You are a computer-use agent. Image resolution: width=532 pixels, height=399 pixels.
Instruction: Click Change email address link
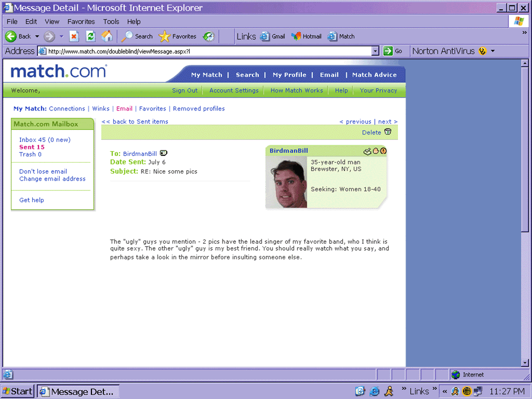pos(52,179)
